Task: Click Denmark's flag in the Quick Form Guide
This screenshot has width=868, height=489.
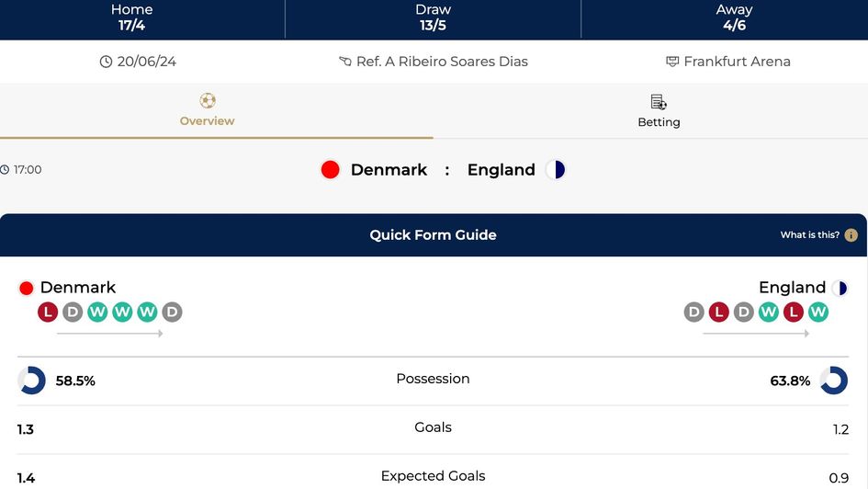Action: click(x=26, y=289)
